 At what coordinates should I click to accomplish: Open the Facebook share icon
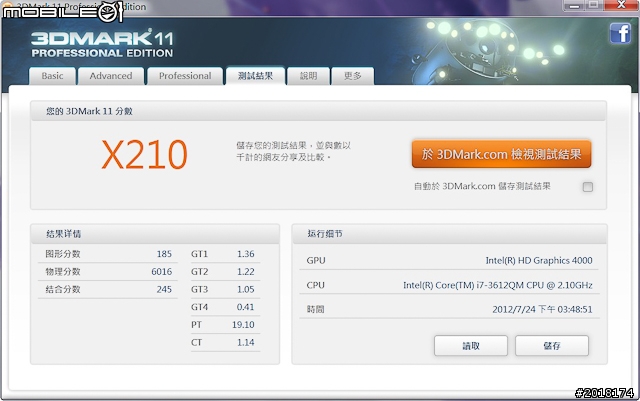coord(620,33)
